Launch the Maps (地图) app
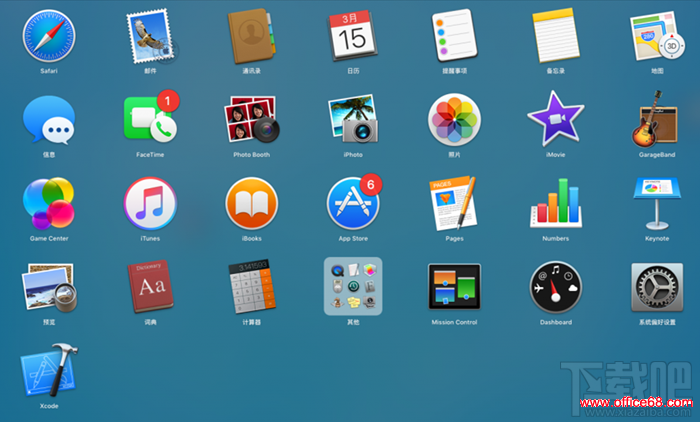 tap(657, 36)
